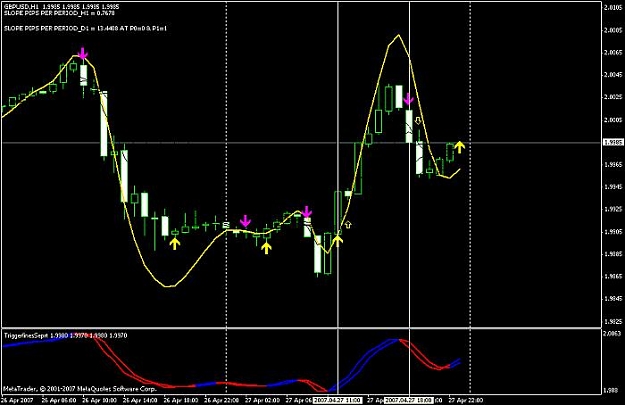625x405 pixels.
Task: Click the SLOPE PIPS PER PERIOD_D1 label
Action: 85,28
